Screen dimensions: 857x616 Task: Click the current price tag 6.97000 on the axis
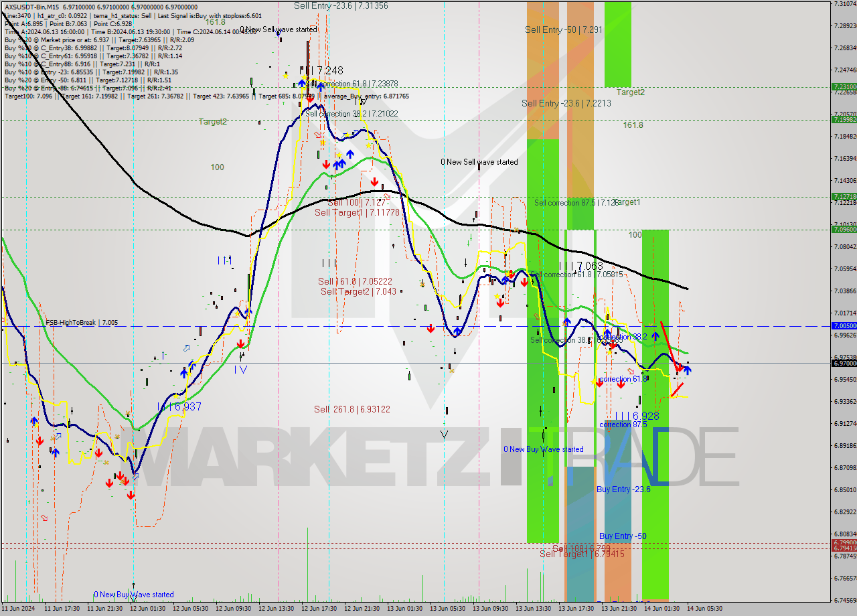coord(843,363)
